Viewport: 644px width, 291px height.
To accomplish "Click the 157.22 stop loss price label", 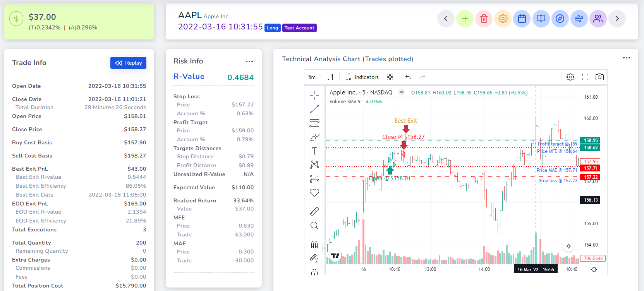I will click(590, 177).
